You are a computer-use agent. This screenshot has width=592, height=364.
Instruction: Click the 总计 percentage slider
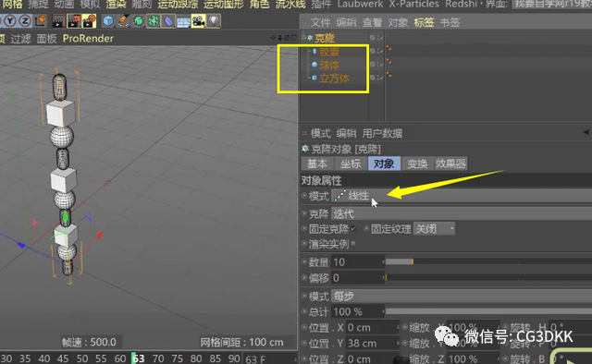coord(488,311)
